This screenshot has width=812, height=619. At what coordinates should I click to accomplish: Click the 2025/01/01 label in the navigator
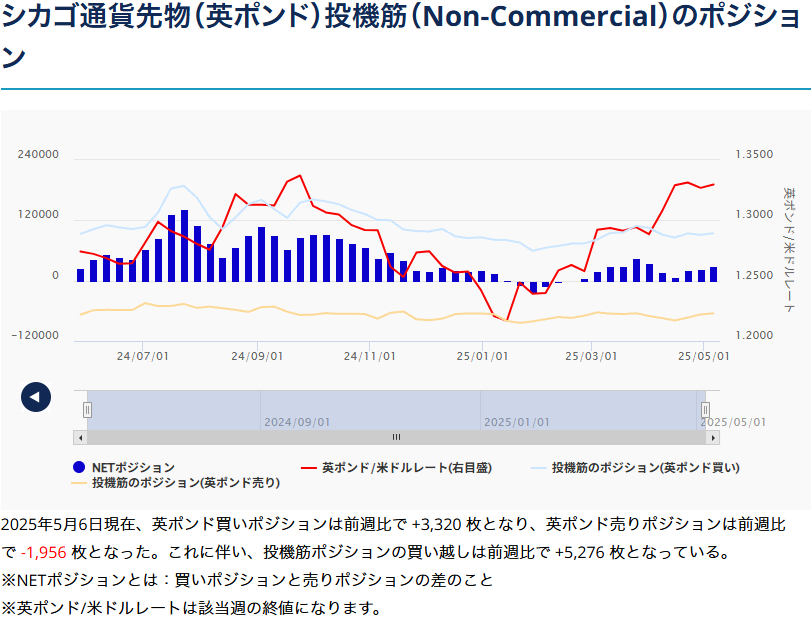tap(517, 422)
